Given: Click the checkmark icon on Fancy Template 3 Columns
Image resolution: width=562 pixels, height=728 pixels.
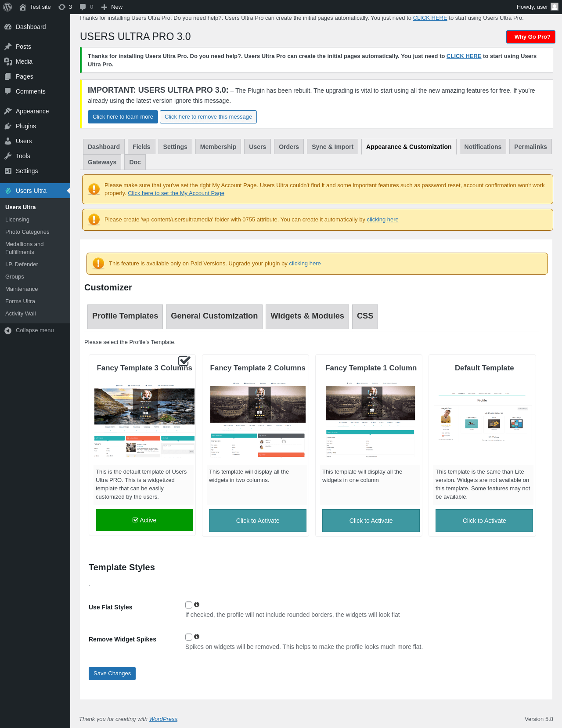Looking at the screenshot, I should pos(184,361).
